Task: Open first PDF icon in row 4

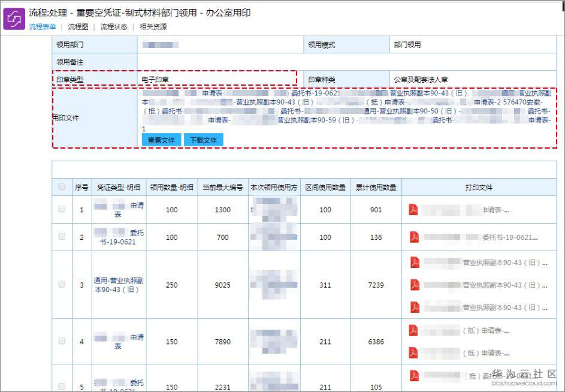Action: click(x=413, y=330)
